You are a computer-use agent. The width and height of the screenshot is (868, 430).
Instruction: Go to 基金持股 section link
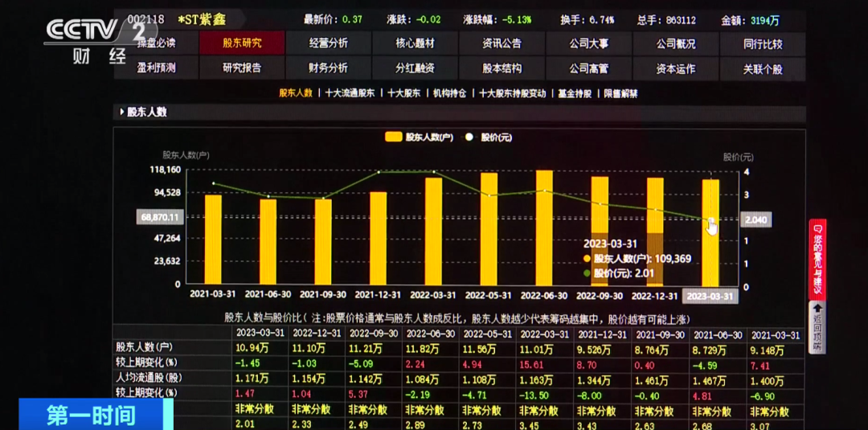575,93
